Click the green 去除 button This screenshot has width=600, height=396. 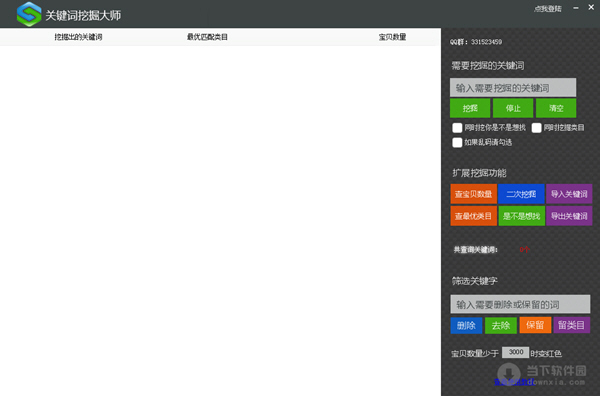(x=501, y=325)
